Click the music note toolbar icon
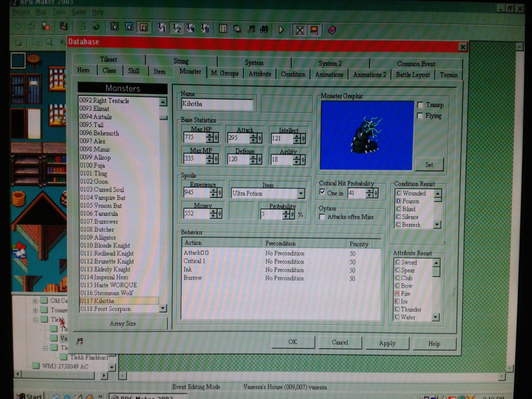 251,30
